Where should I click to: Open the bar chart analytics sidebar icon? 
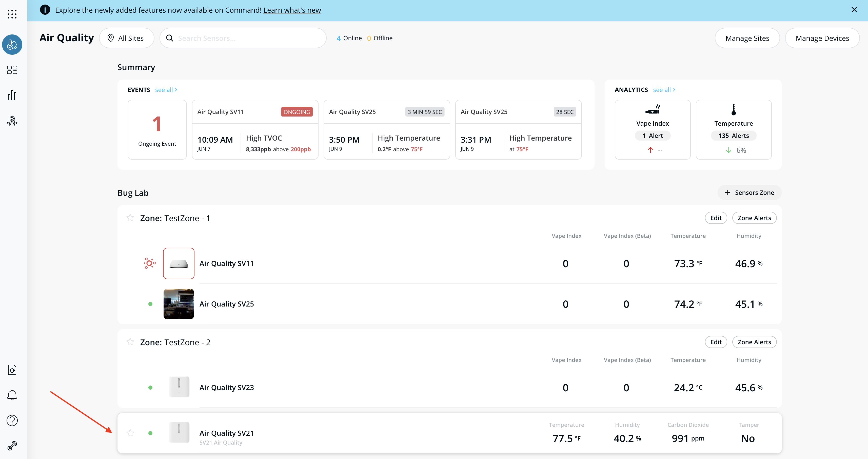coord(12,95)
